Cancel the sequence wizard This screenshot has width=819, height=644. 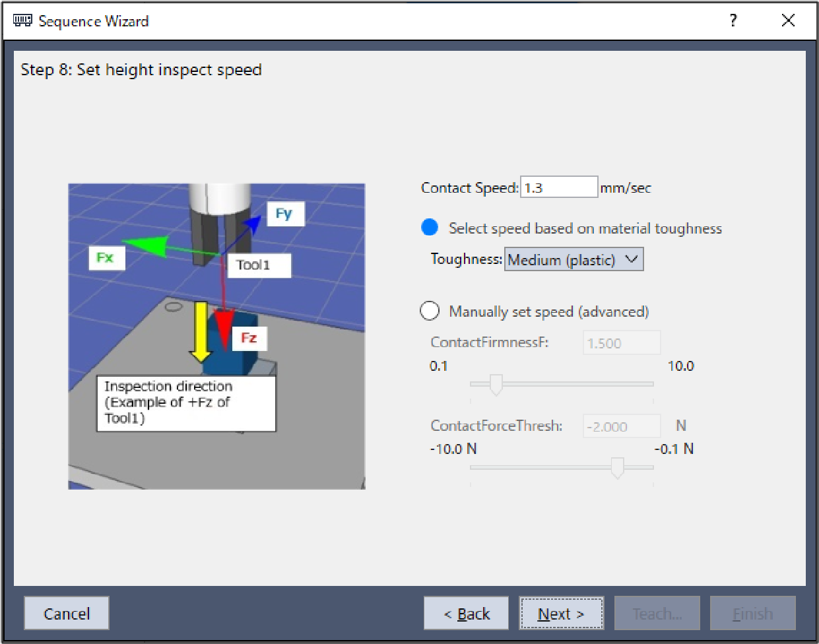(67, 614)
